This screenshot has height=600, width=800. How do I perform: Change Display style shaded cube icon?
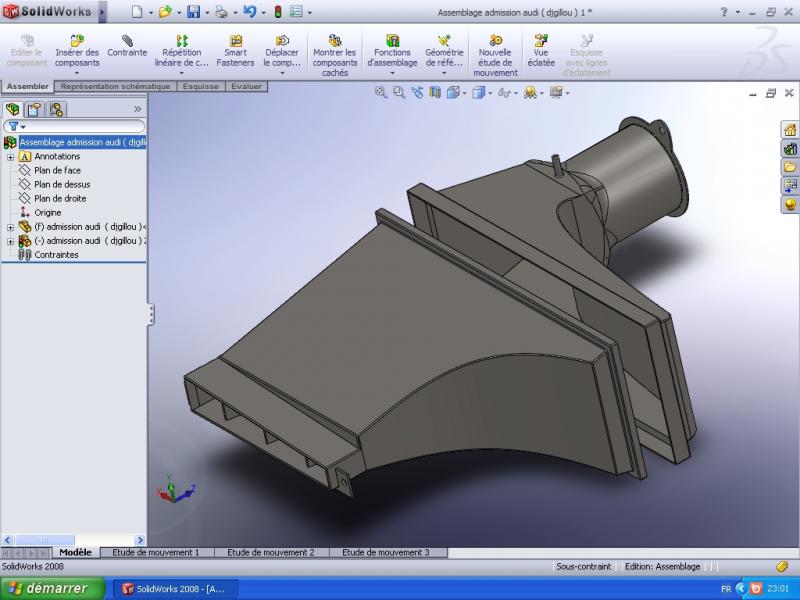coord(479,92)
